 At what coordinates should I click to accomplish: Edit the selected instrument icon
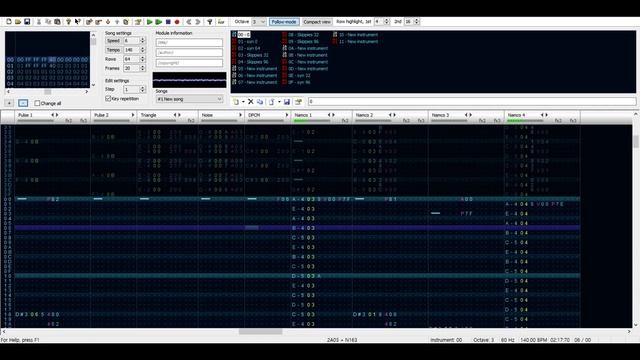click(298, 102)
